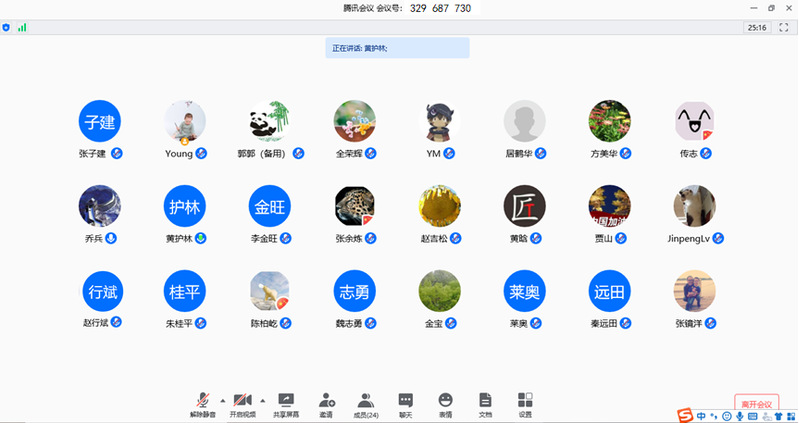This screenshot has height=423, width=799.
Task: Open the 聊天 chat panel
Action: click(405, 402)
